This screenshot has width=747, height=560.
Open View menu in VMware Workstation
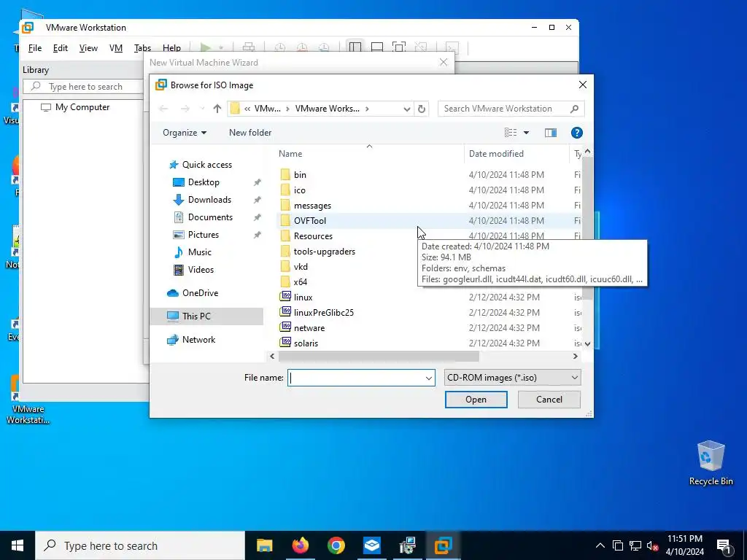coord(88,48)
